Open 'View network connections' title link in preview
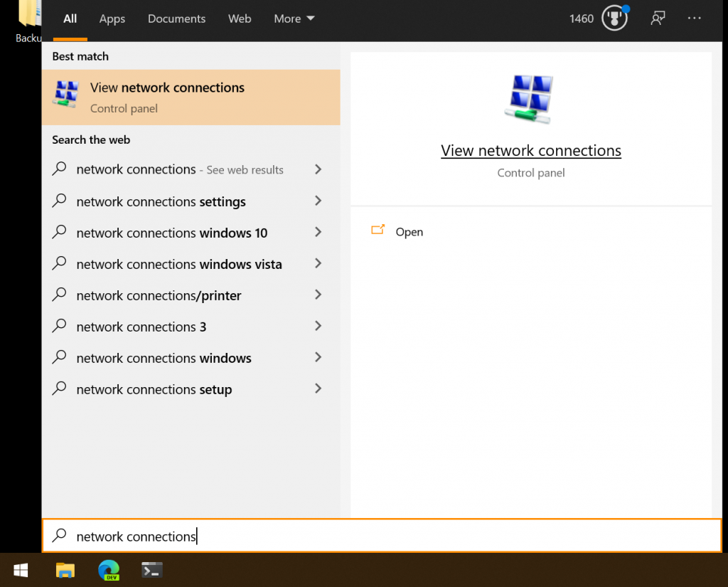The width and height of the screenshot is (728, 587). [x=530, y=151]
